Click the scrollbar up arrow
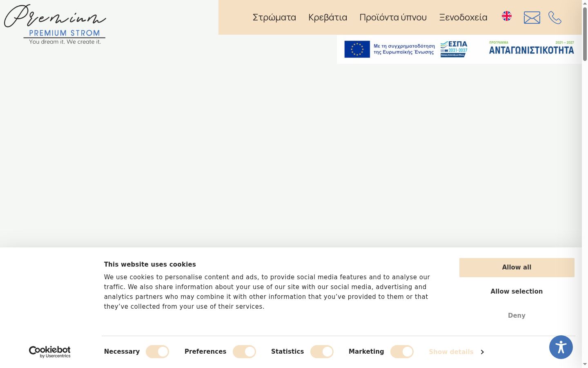This screenshot has width=588, height=368. tap(585, 3)
